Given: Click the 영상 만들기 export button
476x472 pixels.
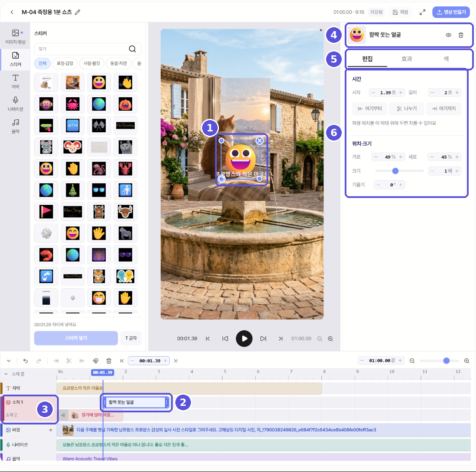Looking at the screenshot, I should pyautogui.click(x=451, y=12).
